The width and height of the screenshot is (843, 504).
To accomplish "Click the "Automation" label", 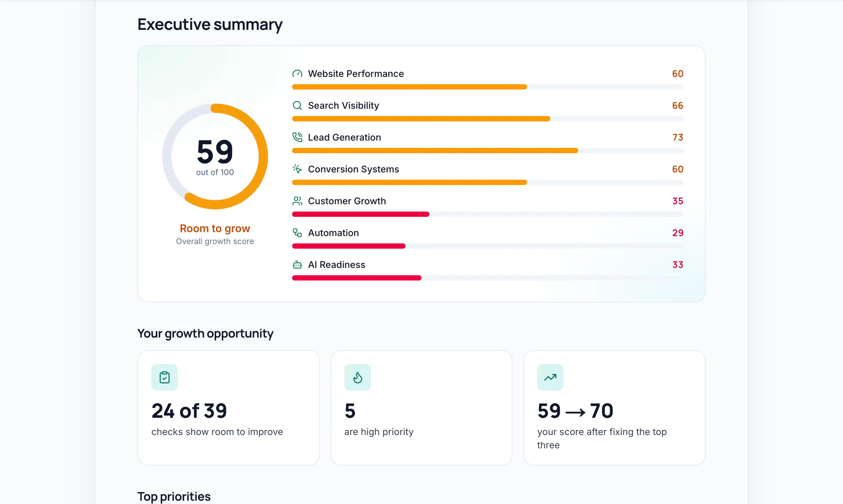I will (334, 233).
